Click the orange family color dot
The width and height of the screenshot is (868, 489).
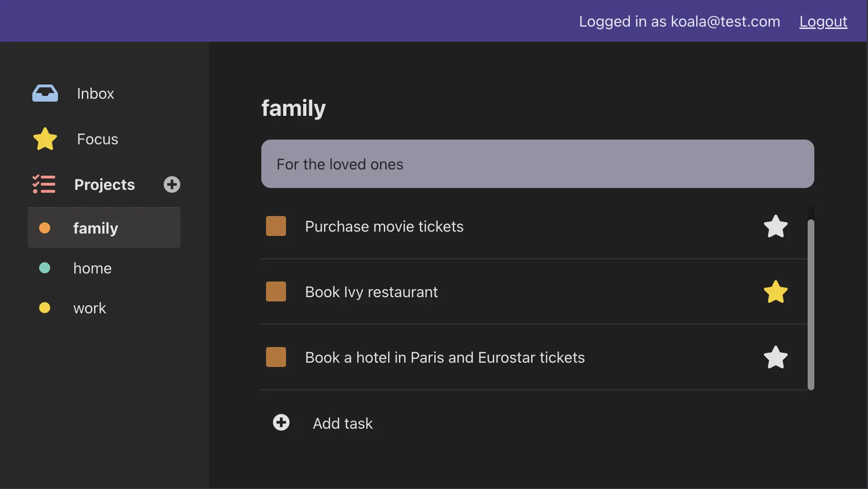pos(45,228)
